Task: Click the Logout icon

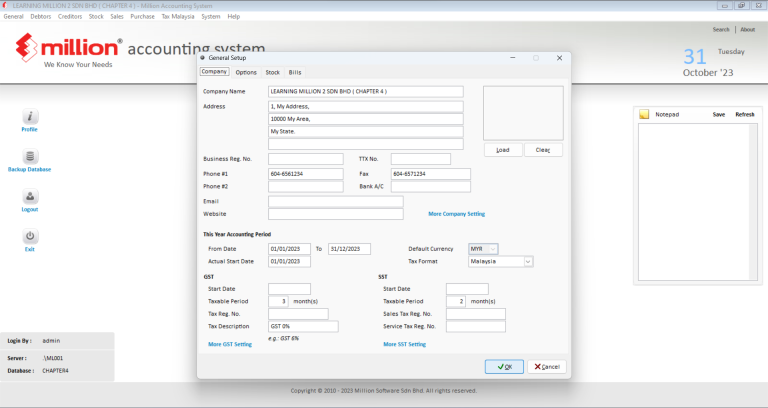Action: (30, 196)
